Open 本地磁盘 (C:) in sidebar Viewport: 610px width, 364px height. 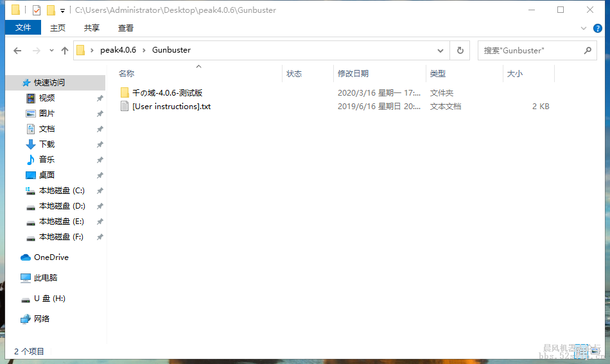(x=62, y=191)
